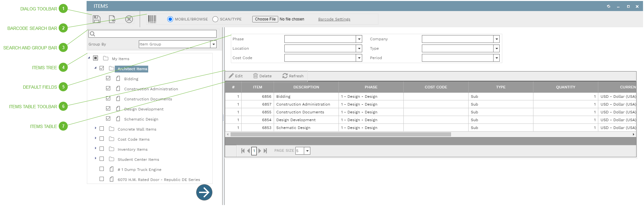Click the Choose File button
Screen dimensions: 644x206
(265, 19)
